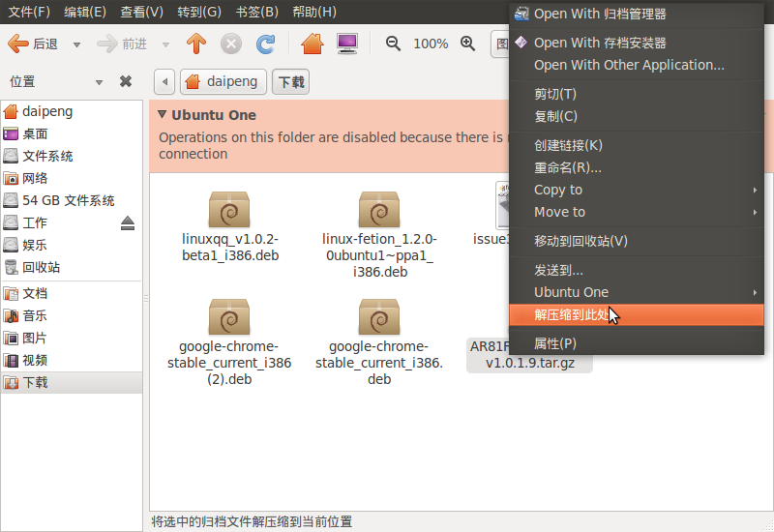This screenshot has height=532, width=774.
Task: Open 文档 bookmark in sidebar
Action: (x=72, y=293)
